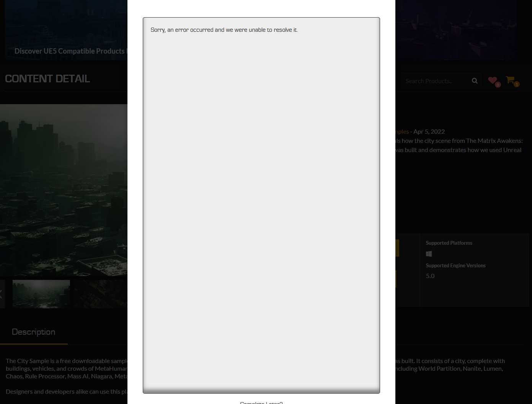Click the 'Designers and developers alike' paragraph
This screenshot has width=532, height=404.
pos(67,392)
